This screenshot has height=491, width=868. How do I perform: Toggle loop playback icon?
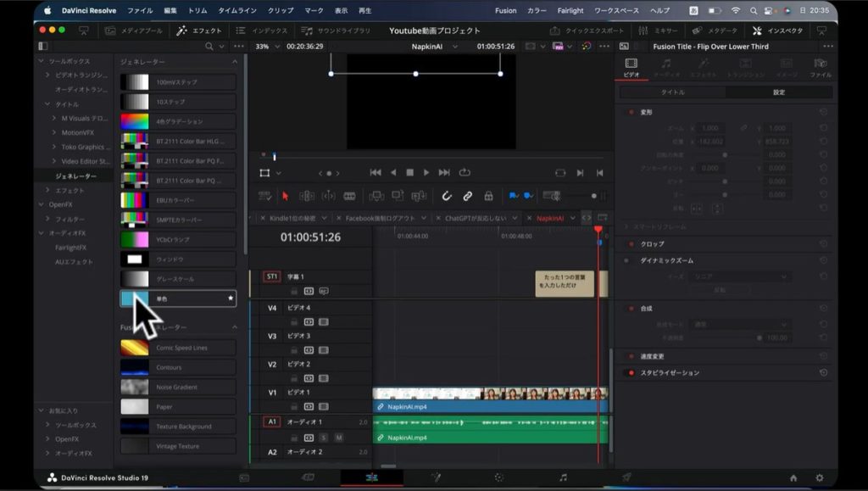pyautogui.click(x=465, y=172)
